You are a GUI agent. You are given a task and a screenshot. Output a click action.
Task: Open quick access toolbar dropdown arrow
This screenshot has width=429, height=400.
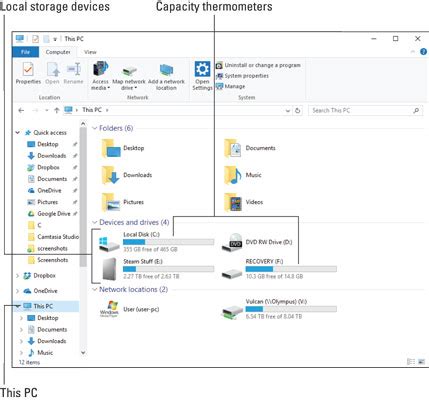point(55,39)
